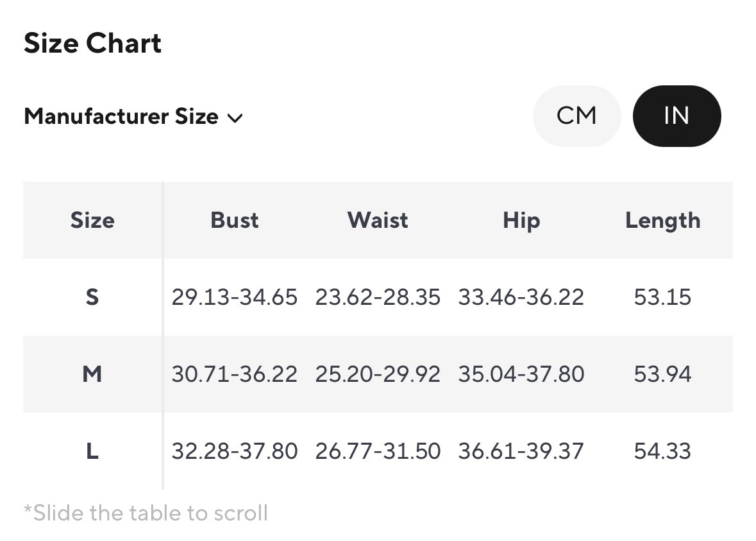Screen dimensions: 756x541
Task: Select the L size row label
Action: (92, 451)
